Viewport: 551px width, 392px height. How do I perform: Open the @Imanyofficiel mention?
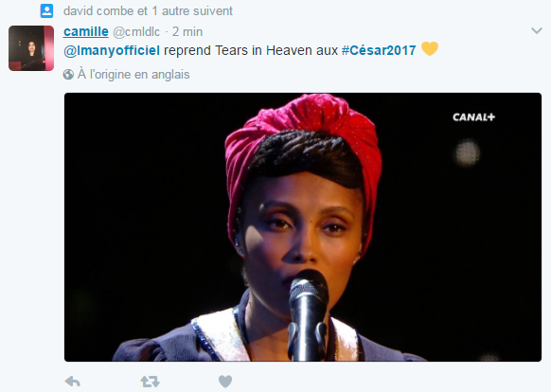tap(112, 50)
